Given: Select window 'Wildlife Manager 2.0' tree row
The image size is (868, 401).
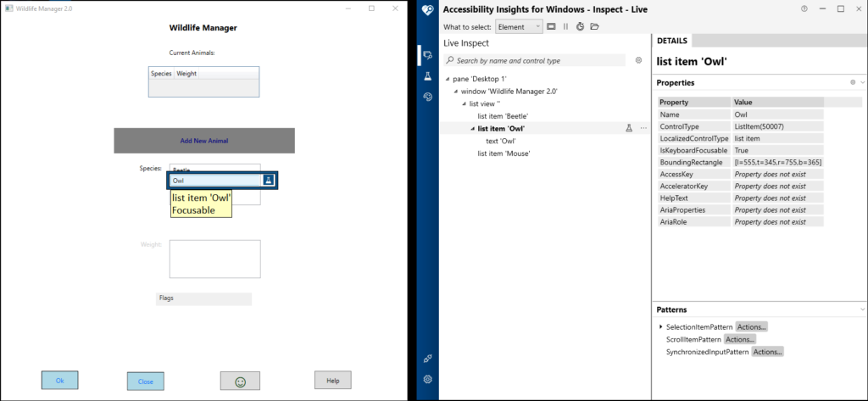Looking at the screenshot, I should pos(509,92).
